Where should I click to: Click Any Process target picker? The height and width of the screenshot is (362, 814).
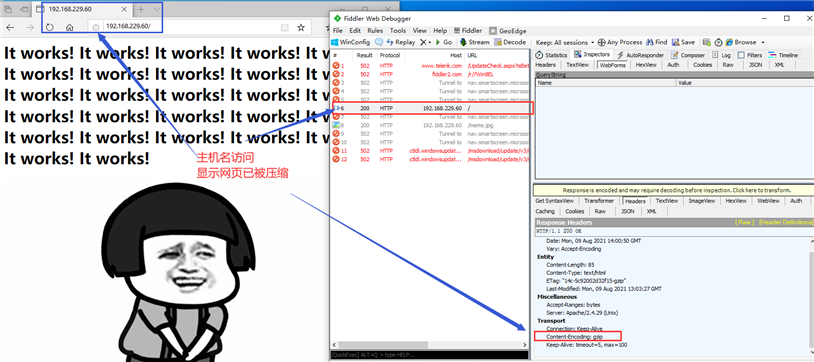coord(620,42)
